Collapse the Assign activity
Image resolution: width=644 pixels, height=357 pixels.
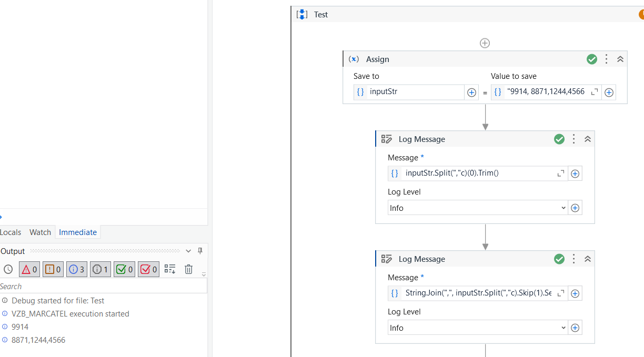coord(620,59)
